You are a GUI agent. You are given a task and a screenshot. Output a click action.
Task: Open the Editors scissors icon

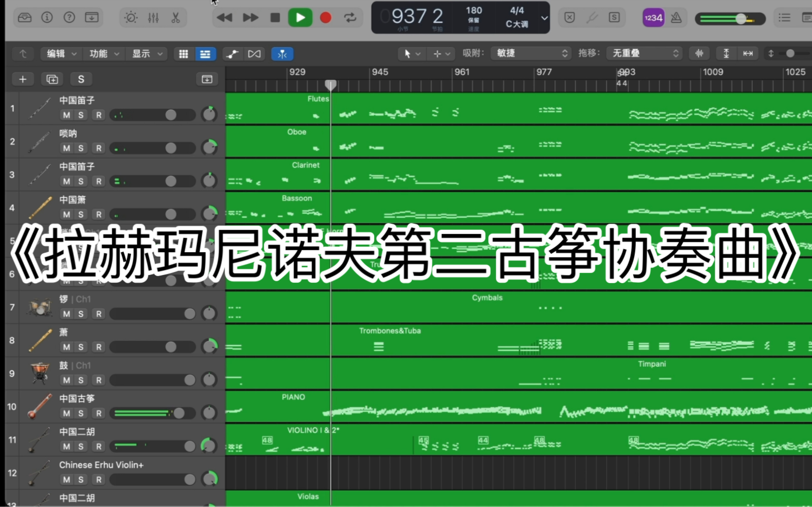[176, 18]
